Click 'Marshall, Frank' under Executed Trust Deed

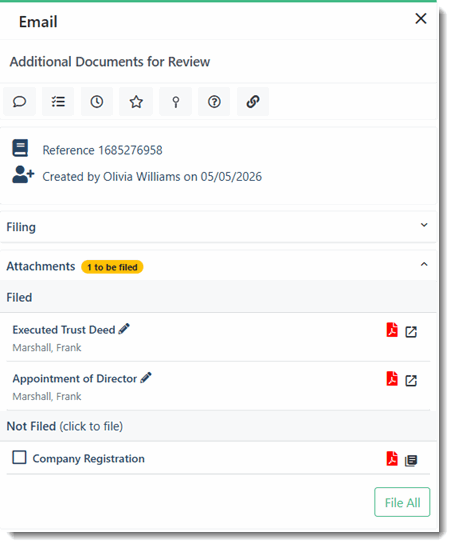pos(47,347)
